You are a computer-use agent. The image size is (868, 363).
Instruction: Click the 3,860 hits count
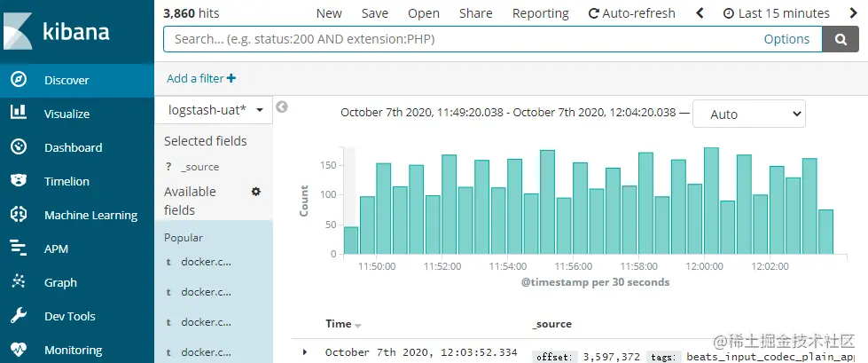point(191,13)
